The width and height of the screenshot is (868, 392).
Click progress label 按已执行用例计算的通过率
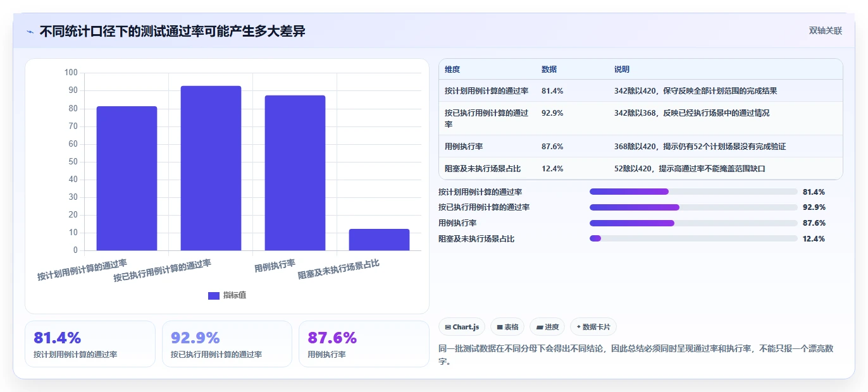tap(484, 207)
